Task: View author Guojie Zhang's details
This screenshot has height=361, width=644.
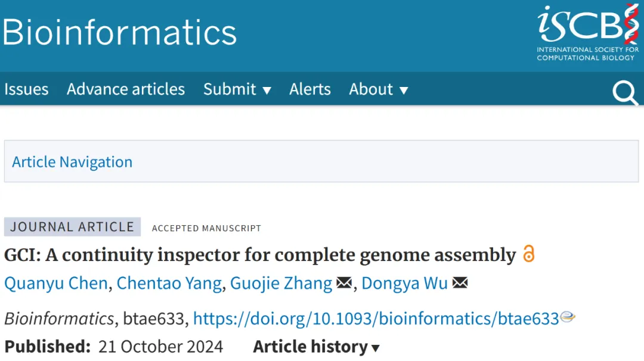Action: tap(281, 284)
